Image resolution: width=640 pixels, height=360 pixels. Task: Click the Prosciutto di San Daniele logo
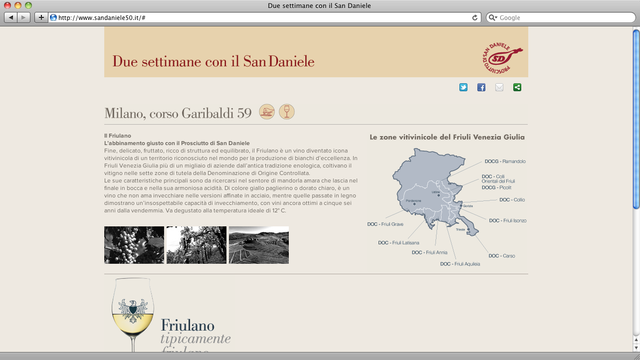502,58
